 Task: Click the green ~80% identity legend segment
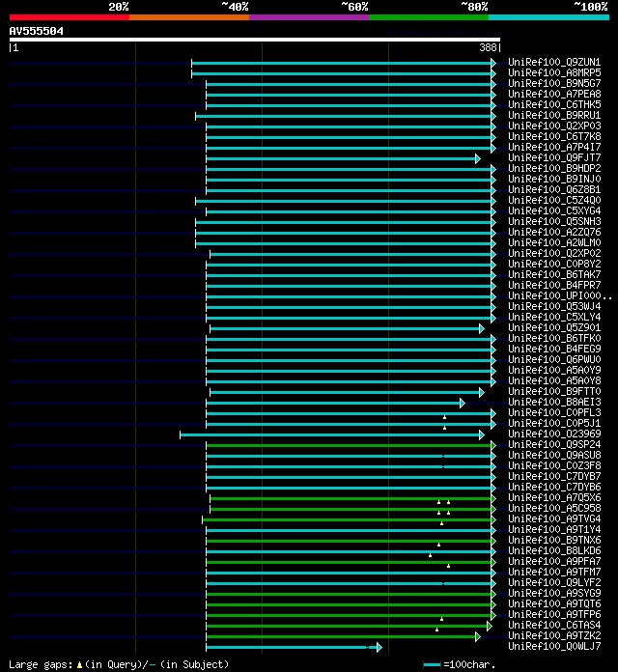tap(429, 17)
